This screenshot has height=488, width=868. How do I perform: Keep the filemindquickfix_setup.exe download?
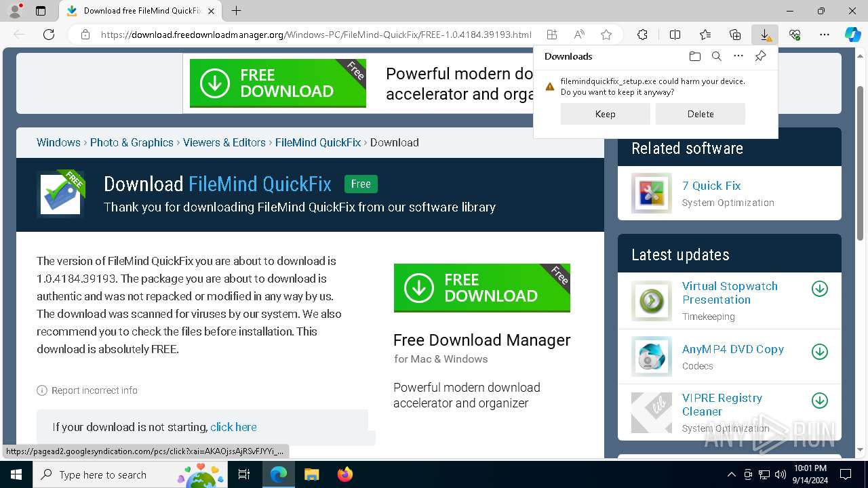coord(606,114)
